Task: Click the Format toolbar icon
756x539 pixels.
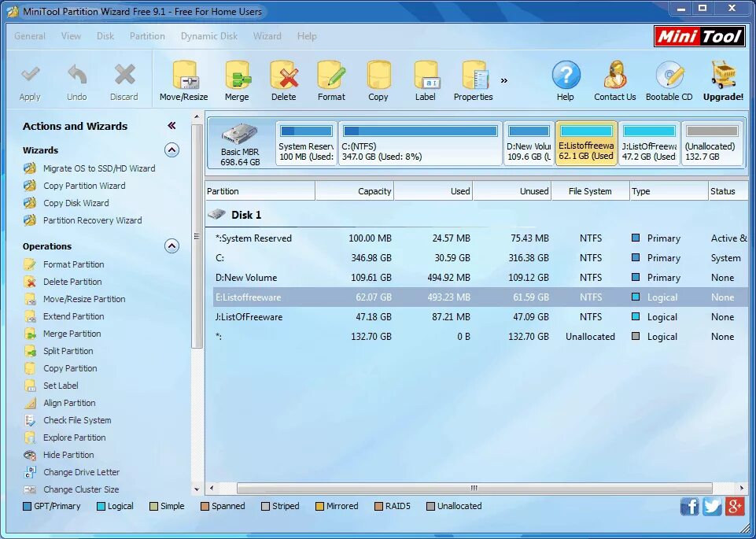Action: (x=331, y=76)
